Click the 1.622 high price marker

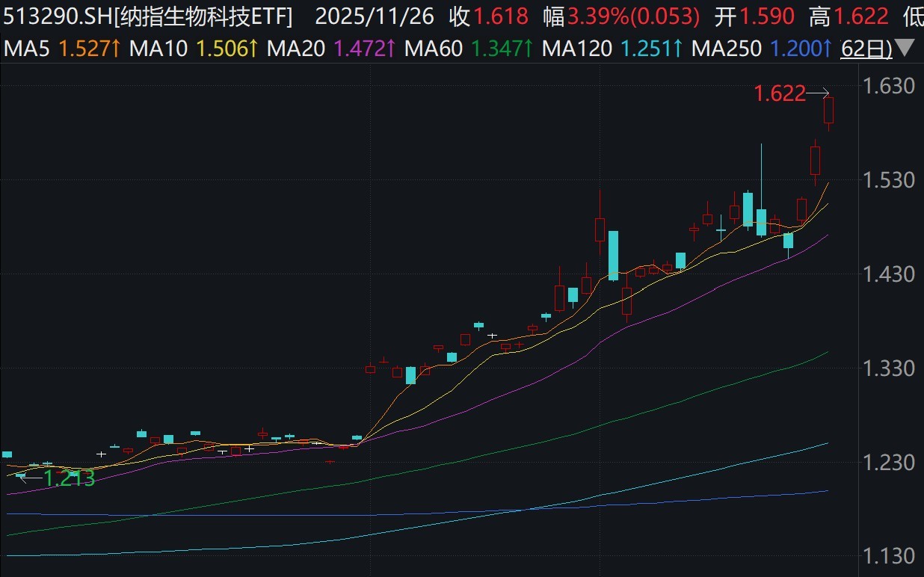coord(780,93)
